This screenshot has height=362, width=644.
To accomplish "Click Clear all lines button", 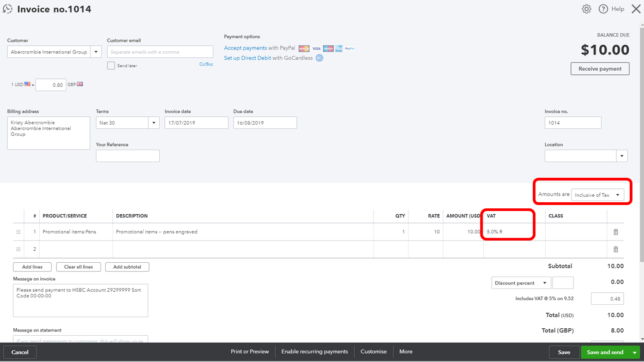I will pos(78,267).
